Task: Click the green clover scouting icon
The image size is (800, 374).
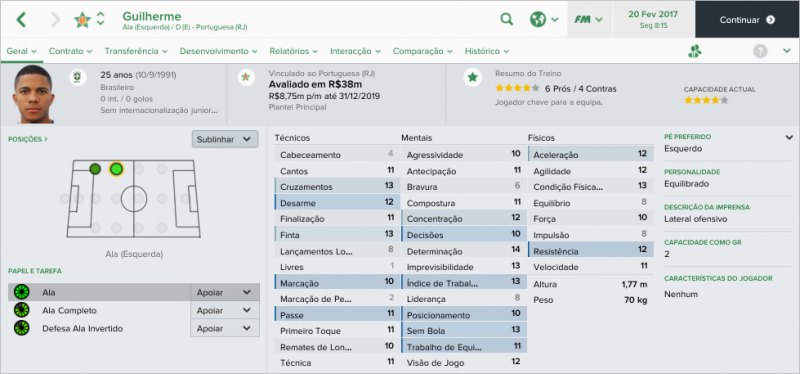Action: point(695,51)
